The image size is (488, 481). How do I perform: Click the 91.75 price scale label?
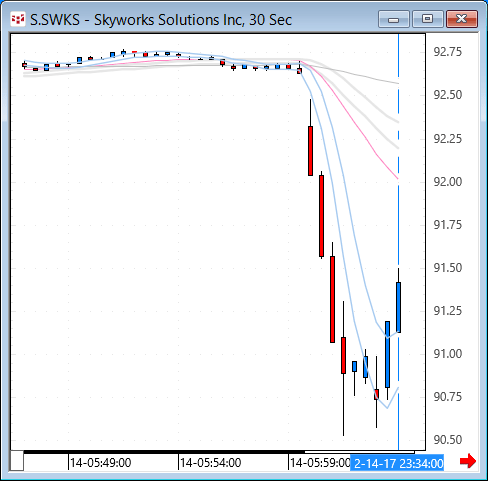click(448, 225)
